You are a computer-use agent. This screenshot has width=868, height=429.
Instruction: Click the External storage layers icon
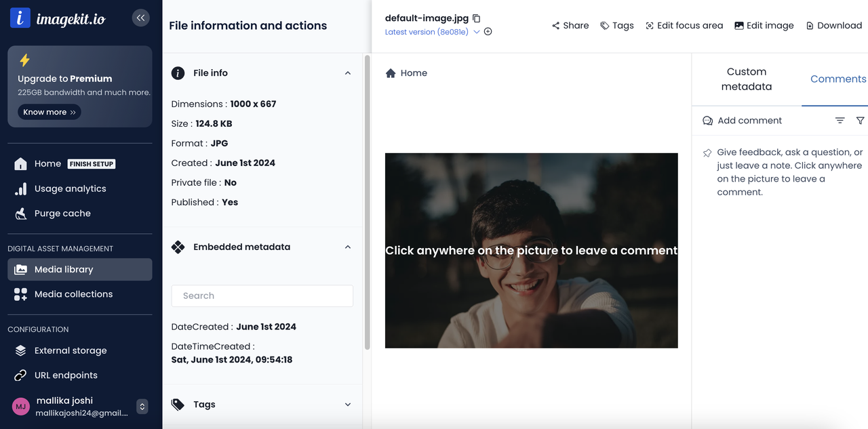(21, 350)
